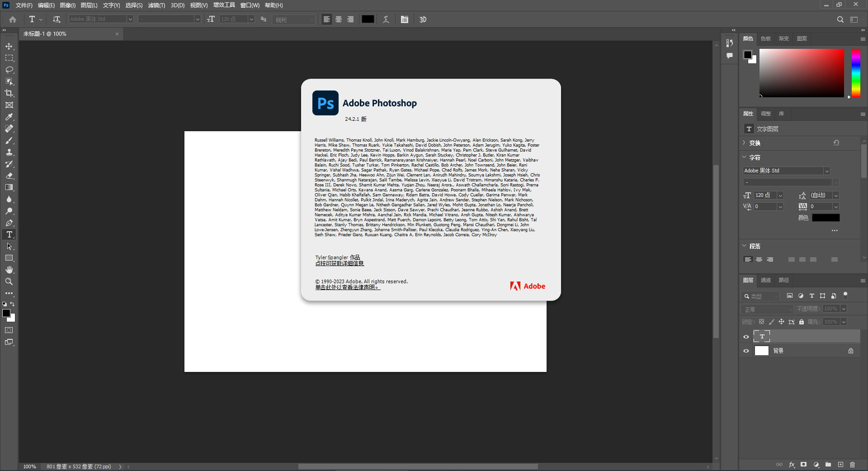This screenshot has height=471, width=868.
Task: Select the Object Selection tool
Action: click(x=9, y=81)
